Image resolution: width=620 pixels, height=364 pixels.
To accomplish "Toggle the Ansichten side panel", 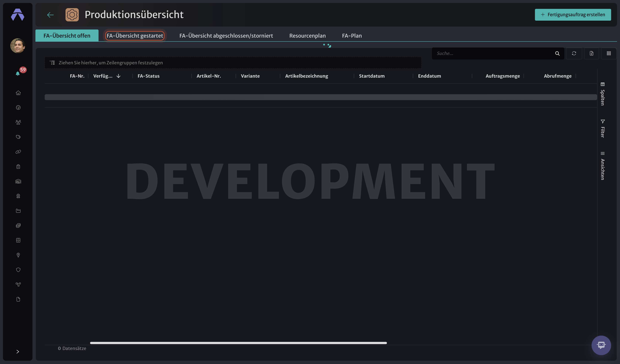I will tap(602, 166).
